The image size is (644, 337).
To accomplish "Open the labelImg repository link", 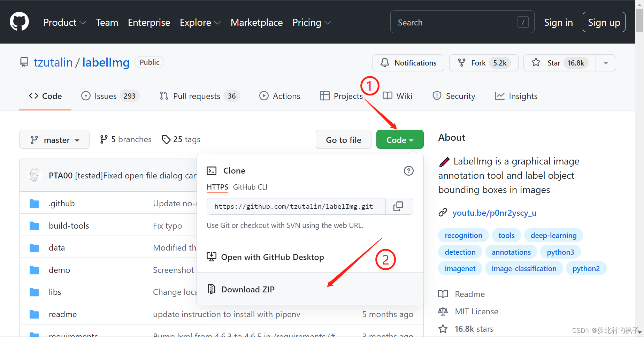I will 106,62.
